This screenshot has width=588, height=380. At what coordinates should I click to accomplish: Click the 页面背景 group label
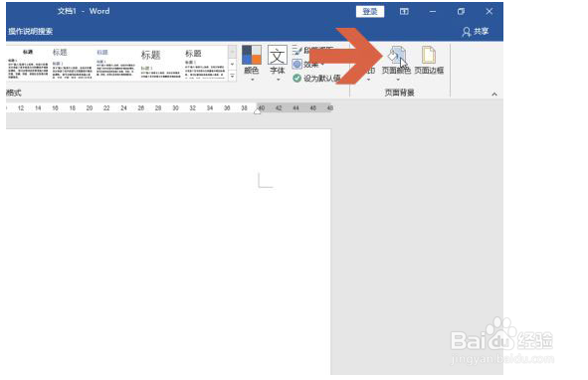click(x=399, y=93)
